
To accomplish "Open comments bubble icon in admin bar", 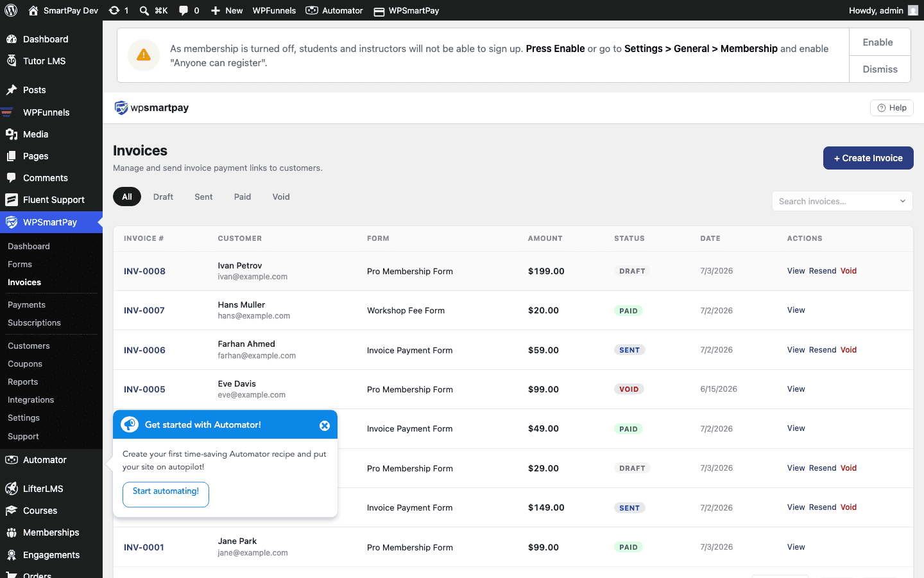I will point(184,10).
